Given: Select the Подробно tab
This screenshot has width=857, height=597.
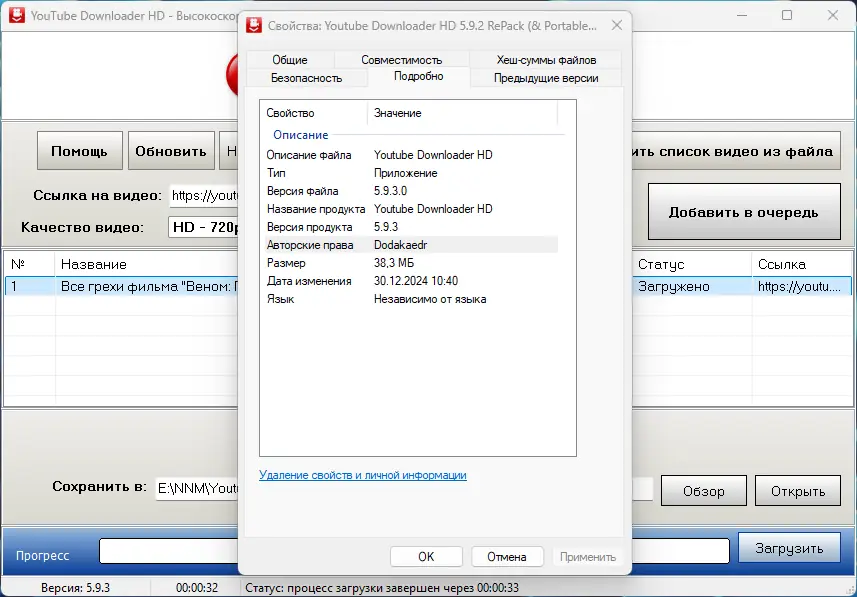Looking at the screenshot, I should pyautogui.click(x=419, y=77).
